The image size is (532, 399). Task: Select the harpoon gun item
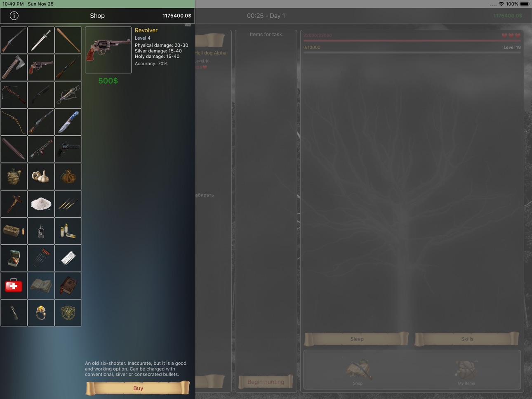(41, 149)
